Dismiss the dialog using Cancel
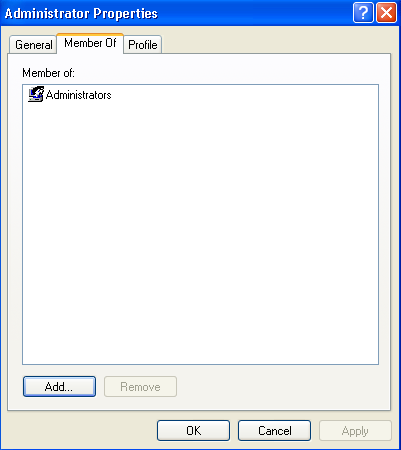The image size is (401, 450). coord(274,431)
